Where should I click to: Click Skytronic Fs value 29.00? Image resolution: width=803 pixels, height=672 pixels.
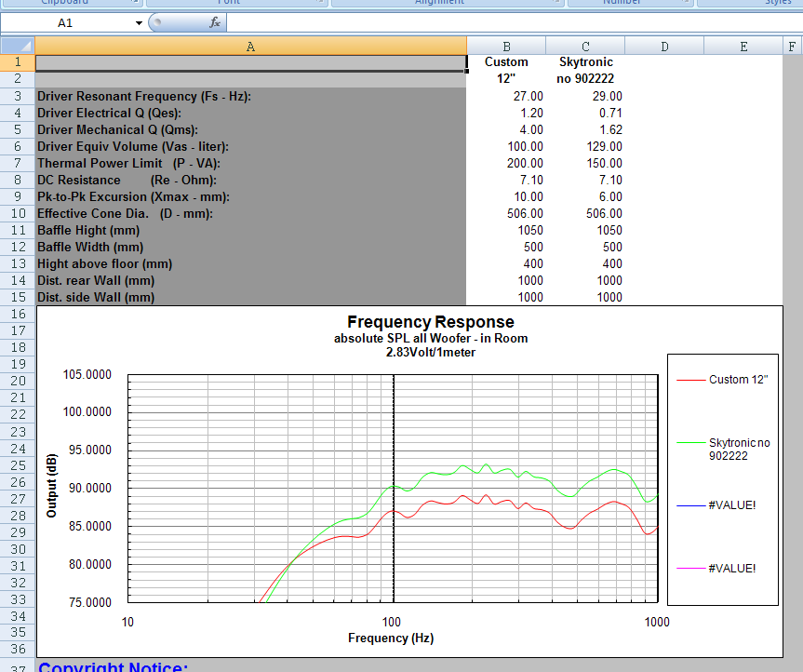tap(585, 96)
